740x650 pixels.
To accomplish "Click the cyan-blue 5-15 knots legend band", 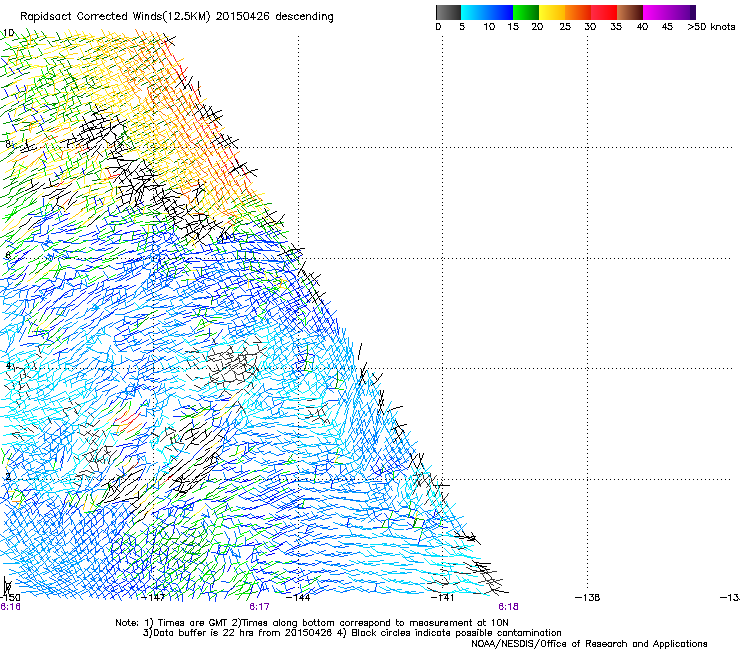I will point(487,12).
